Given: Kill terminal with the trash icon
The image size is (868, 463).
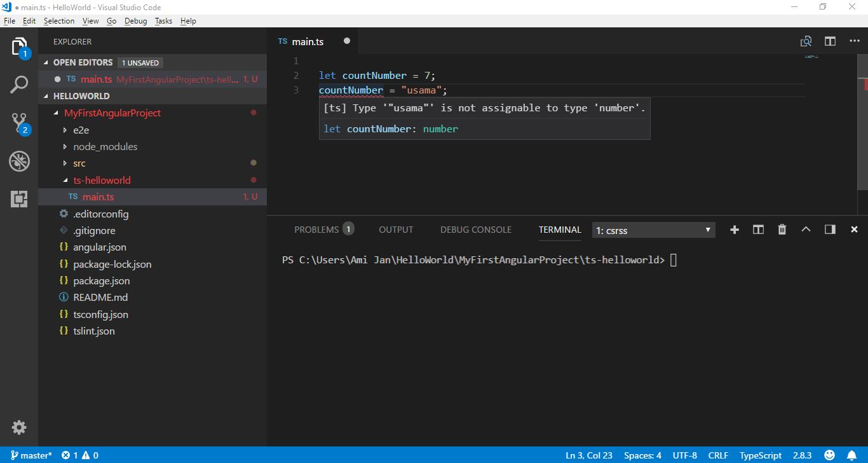Looking at the screenshot, I should coord(782,230).
